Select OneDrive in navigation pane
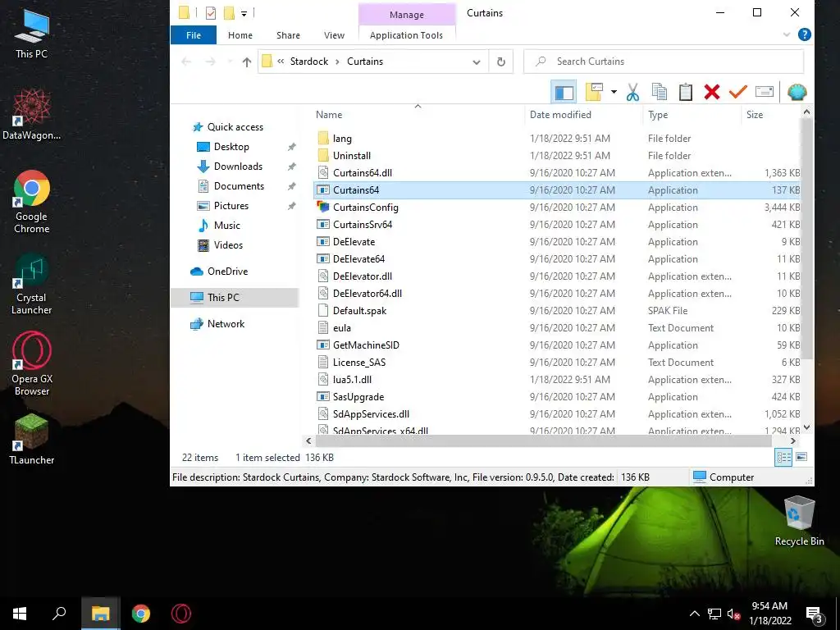Viewport: 840px width, 630px height. tap(227, 272)
